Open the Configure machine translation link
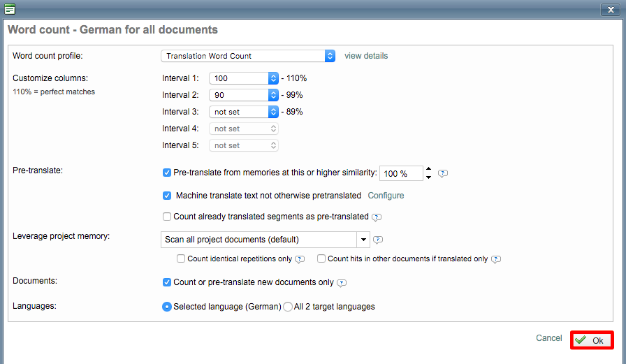This screenshot has height=364, width=626. [386, 196]
